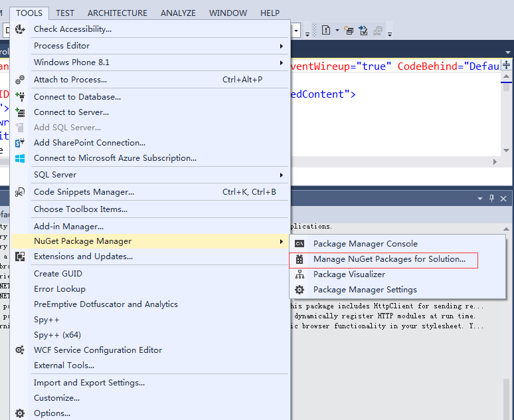Screen dimensions: 514x420
Task: Choose Attach to Process... entry
Action: (x=70, y=80)
